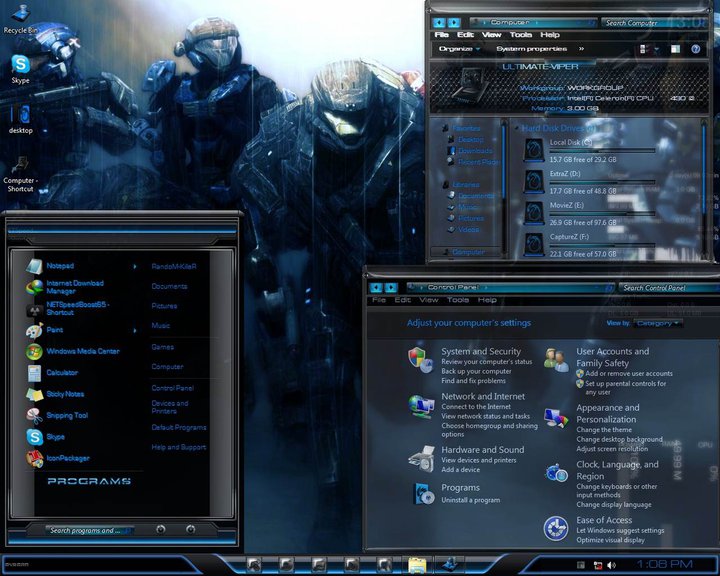Open Devices and Printers in Start menu
Image resolution: width=720 pixels, height=576 pixels.
[x=170, y=407]
